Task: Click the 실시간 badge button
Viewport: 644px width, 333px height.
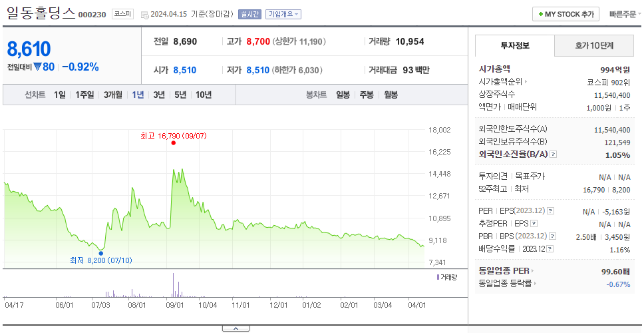Action: [249, 15]
